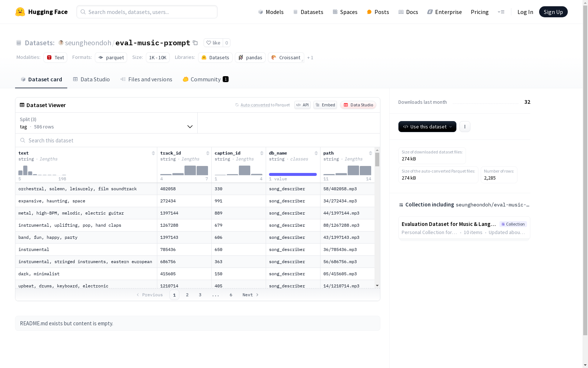
Task: Show the +1 additional libraries
Action: 310,57
